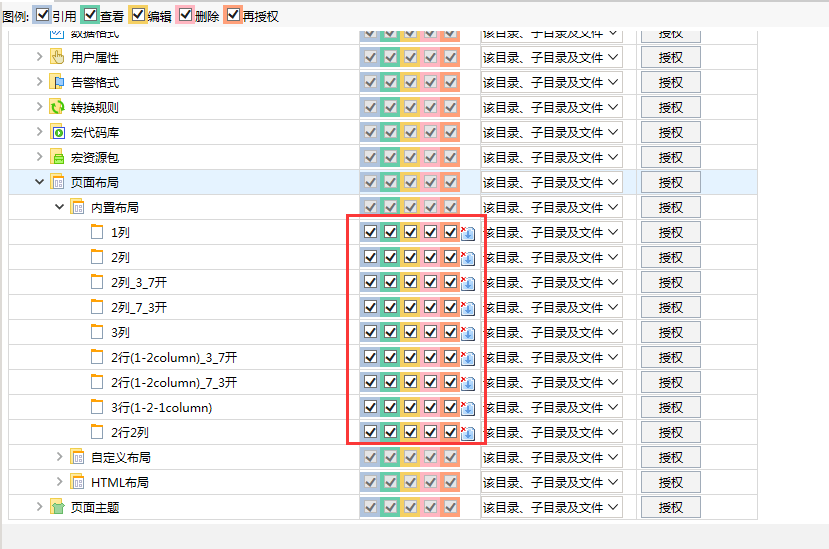Image resolution: width=829 pixels, height=549 pixels.
Task: Toggle the 编辑 checkbox for 2列_3_7开
Action: coord(410,282)
